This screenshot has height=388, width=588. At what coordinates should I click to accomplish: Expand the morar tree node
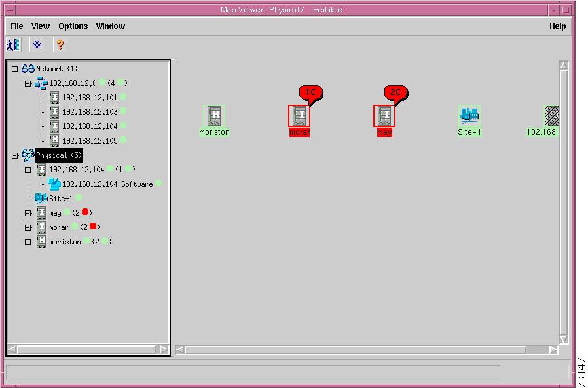click(x=28, y=228)
